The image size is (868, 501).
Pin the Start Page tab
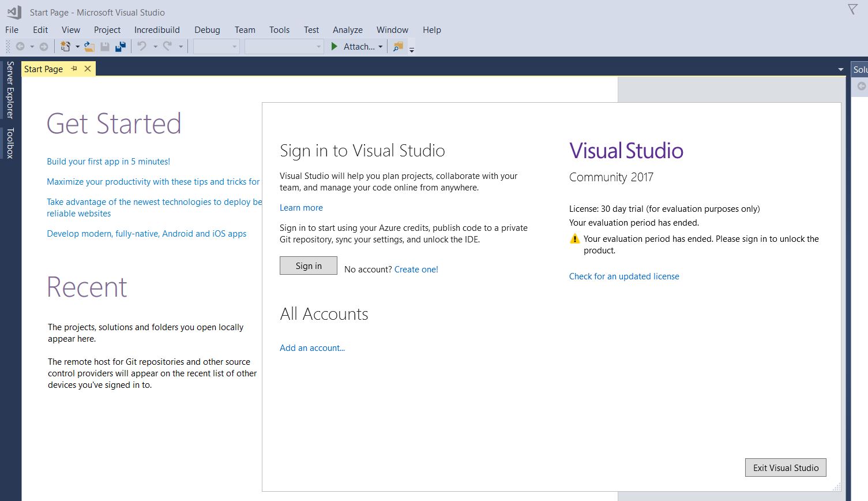click(x=74, y=69)
